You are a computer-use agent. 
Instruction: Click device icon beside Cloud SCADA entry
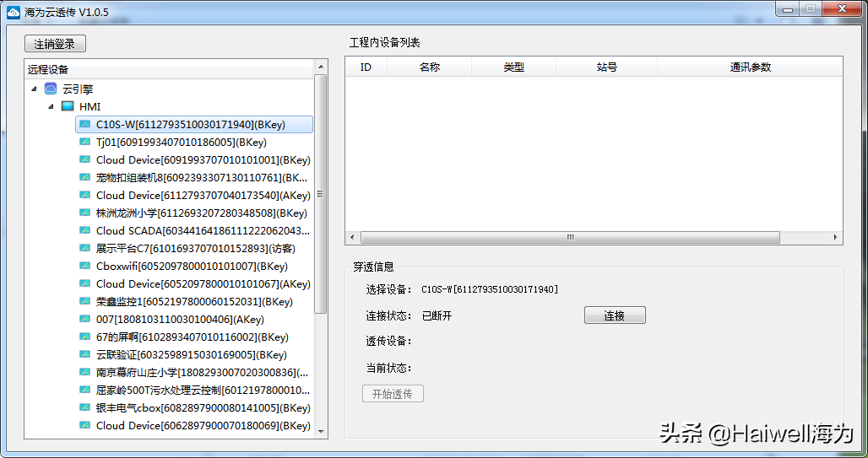coord(84,230)
